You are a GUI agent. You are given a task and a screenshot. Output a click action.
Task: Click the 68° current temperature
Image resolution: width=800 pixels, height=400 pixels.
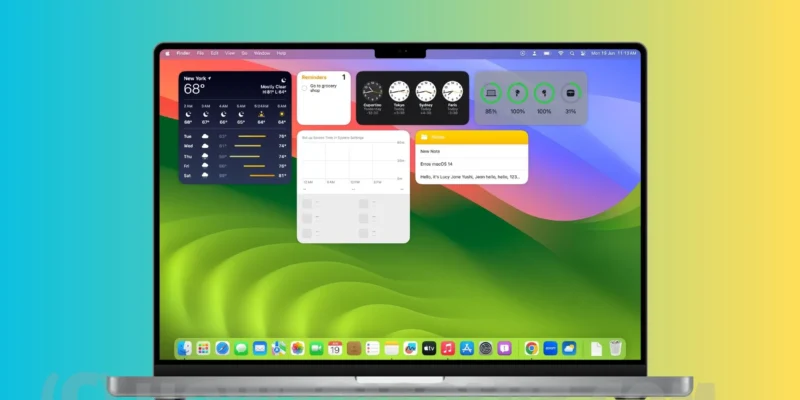coord(194,89)
